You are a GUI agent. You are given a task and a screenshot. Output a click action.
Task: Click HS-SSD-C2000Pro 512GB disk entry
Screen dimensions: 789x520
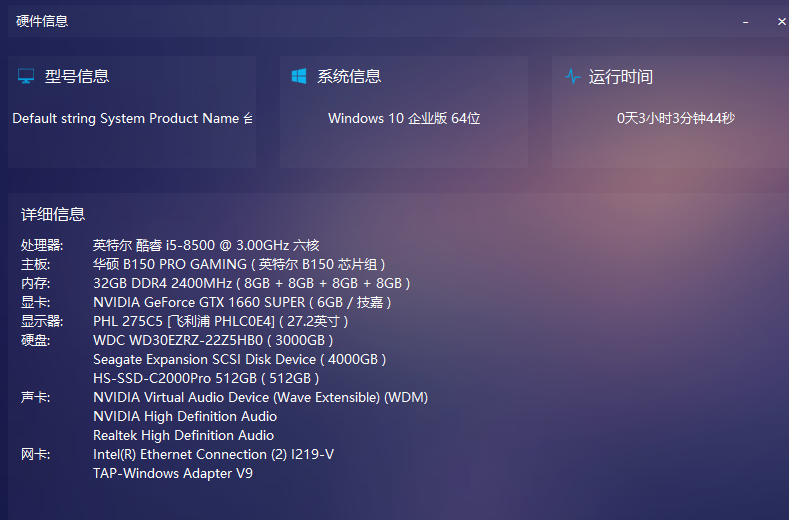[x=206, y=379]
